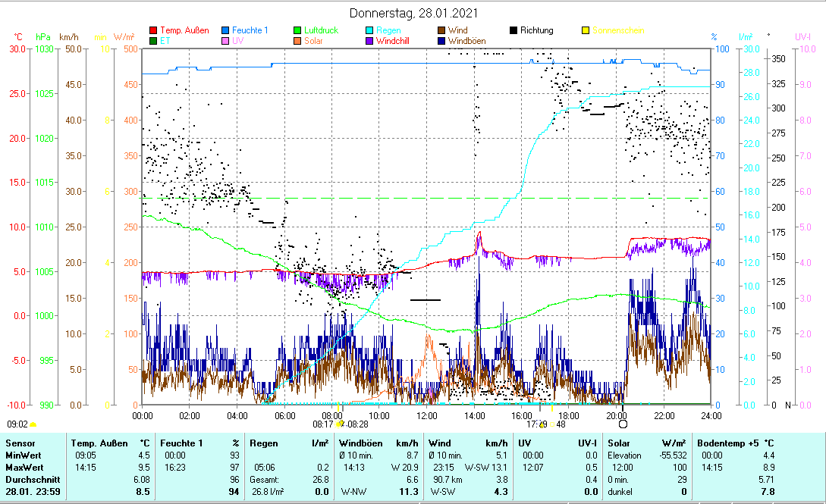Viewport: 826px width, 504px height.
Task: Click the yellow Sonnenschein legend square
Action: click(x=586, y=30)
